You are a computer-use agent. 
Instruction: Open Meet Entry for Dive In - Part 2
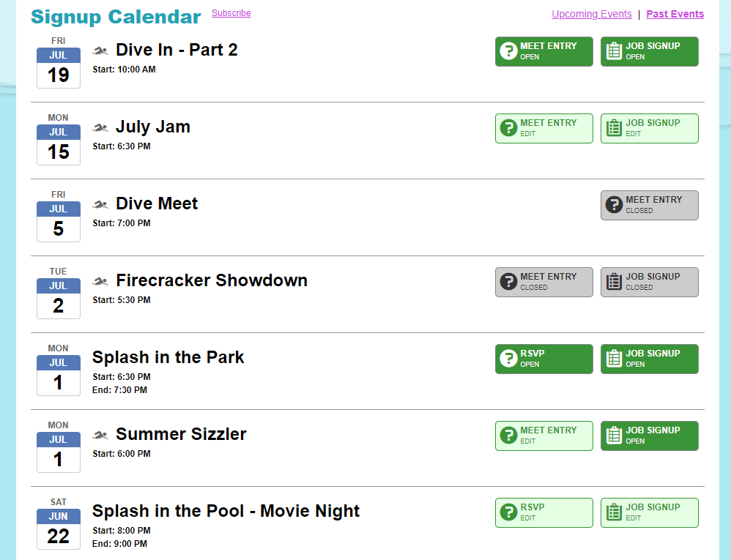tap(544, 51)
